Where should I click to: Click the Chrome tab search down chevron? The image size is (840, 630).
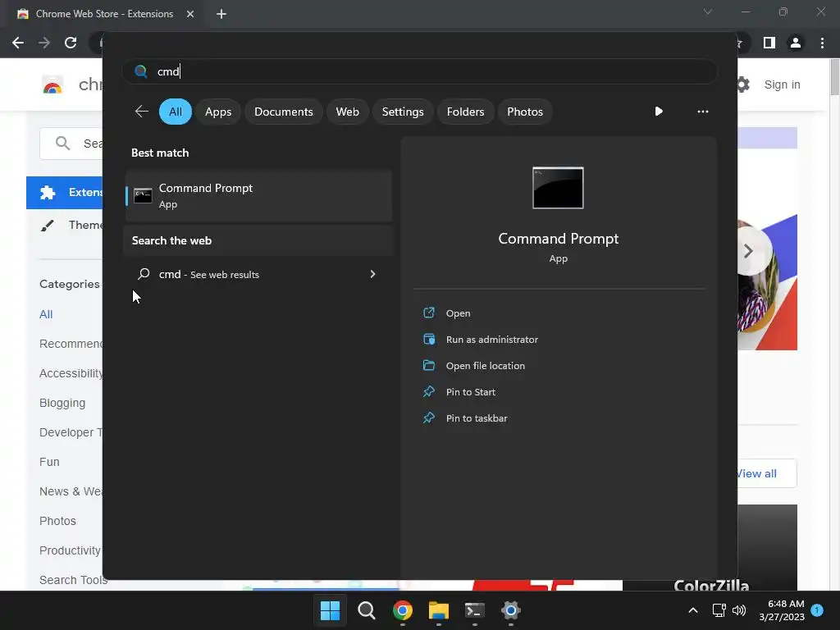tap(708, 11)
